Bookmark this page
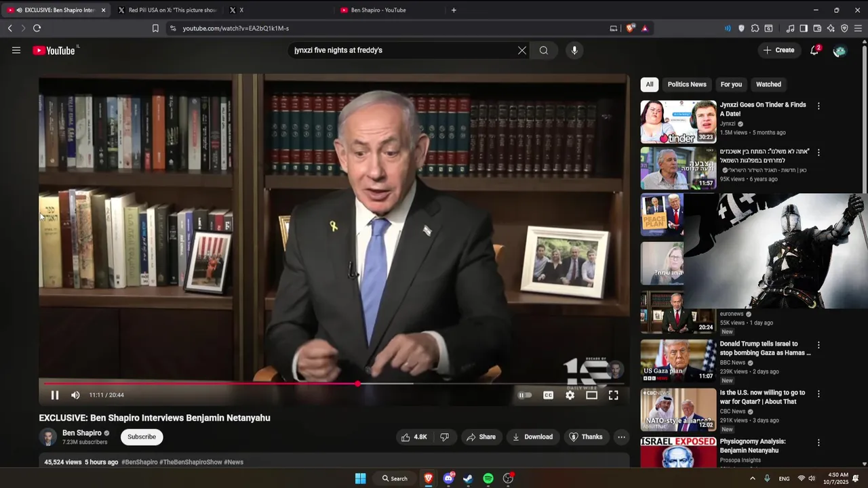The image size is (868, 488). pos(155,28)
